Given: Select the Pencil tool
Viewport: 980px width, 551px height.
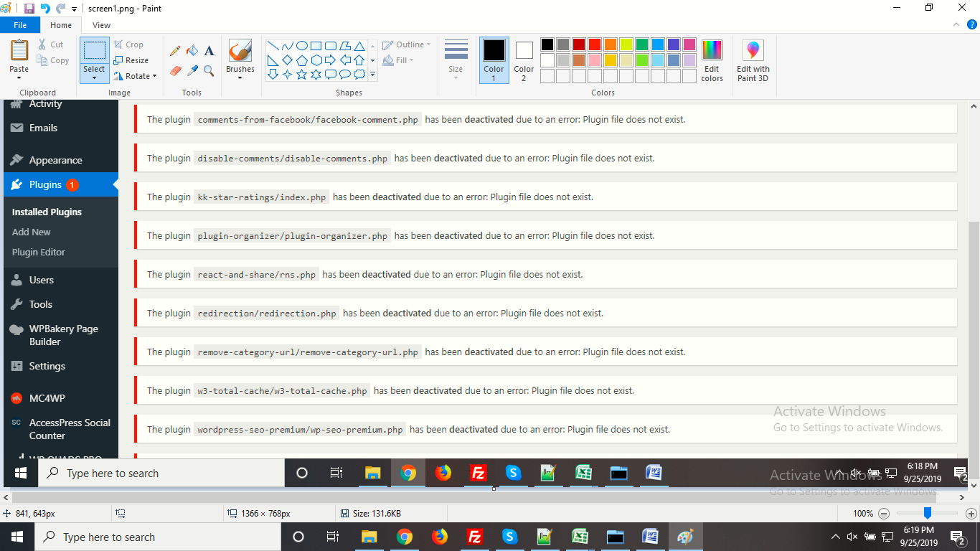Looking at the screenshot, I should 175,51.
